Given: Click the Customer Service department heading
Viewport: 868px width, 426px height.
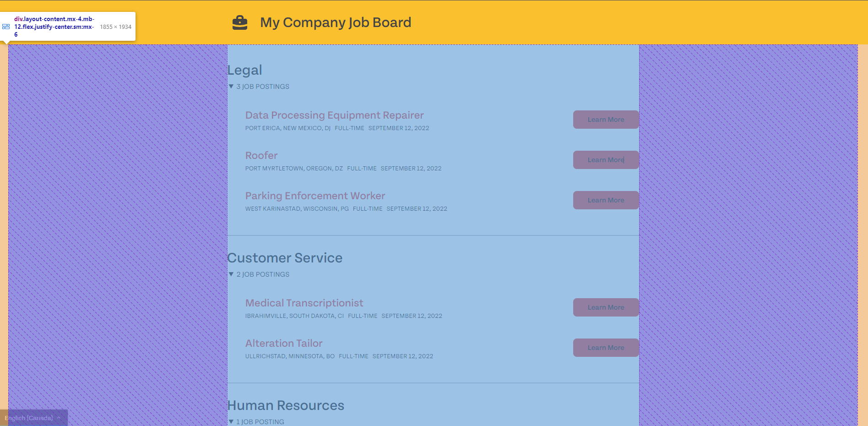Looking at the screenshot, I should (x=285, y=258).
